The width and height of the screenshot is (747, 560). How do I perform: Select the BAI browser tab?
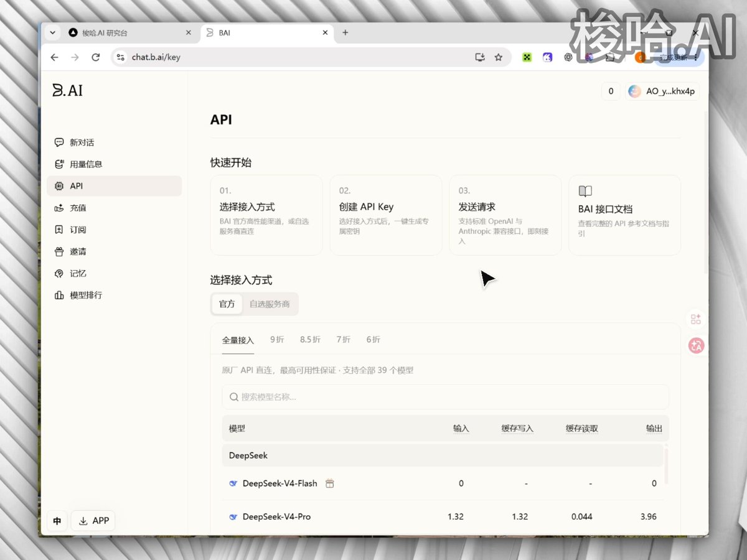click(268, 33)
